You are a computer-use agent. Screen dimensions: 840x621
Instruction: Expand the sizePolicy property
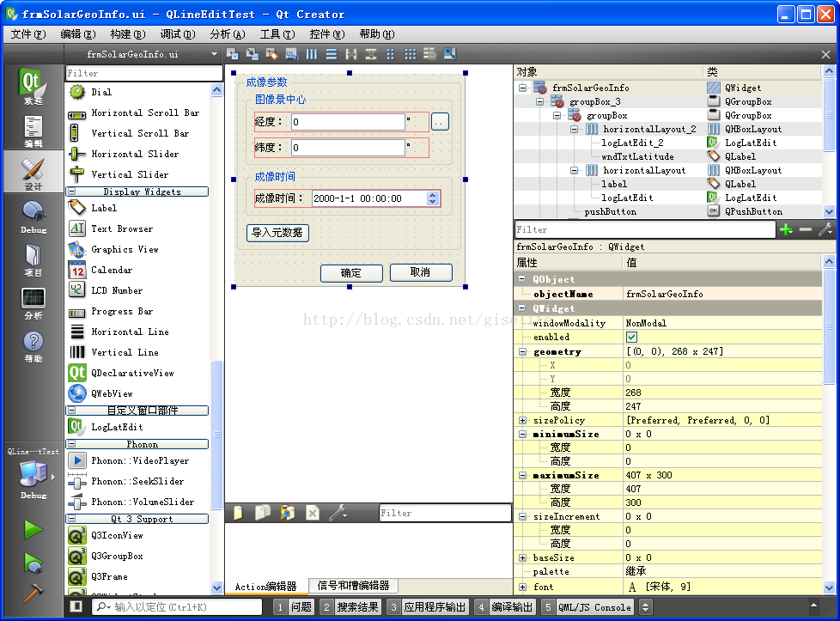[x=522, y=420]
